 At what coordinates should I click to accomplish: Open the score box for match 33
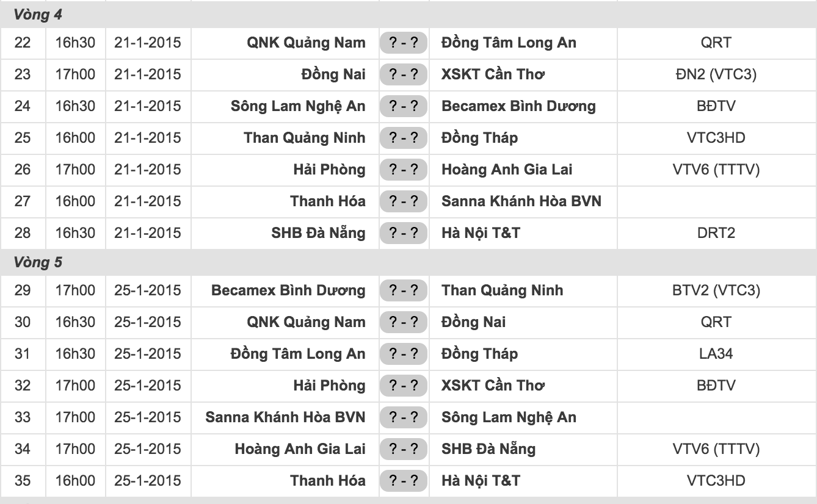(x=403, y=417)
